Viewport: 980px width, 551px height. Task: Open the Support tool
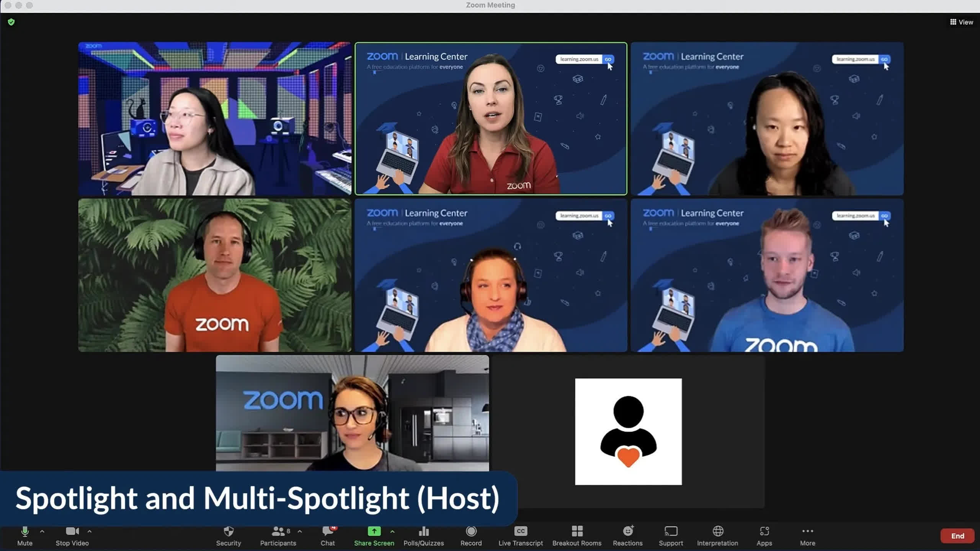(x=671, y=536)
